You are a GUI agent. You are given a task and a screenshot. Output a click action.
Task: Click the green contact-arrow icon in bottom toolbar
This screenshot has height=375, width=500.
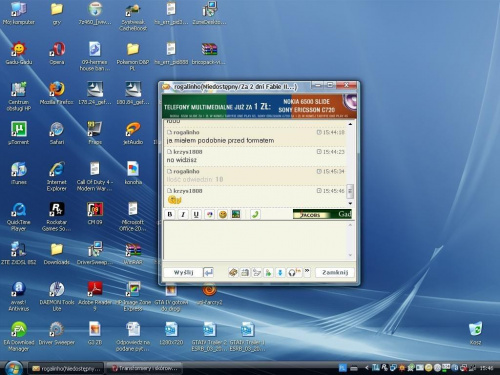pos(268,272)
